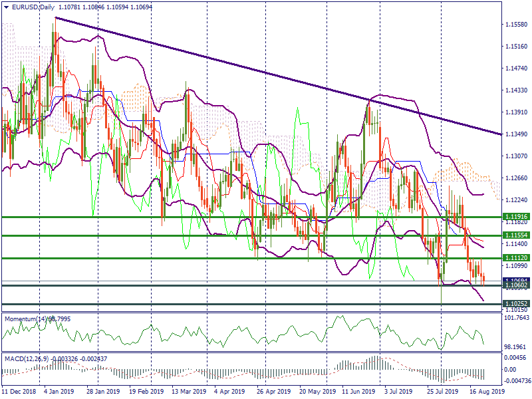Click the 25 Jul 2019 date marker
The height and width of the screenshot is (399, 532).
442,392
